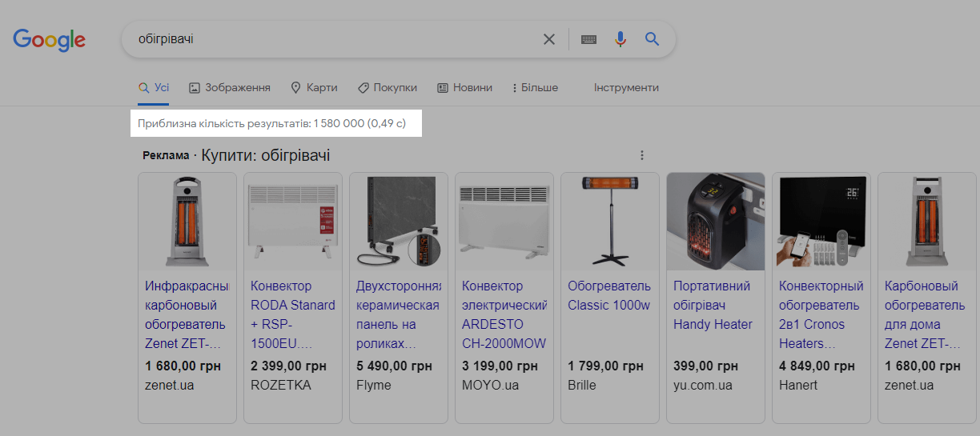Click the 3 199,00 грн price

point(500,366)
